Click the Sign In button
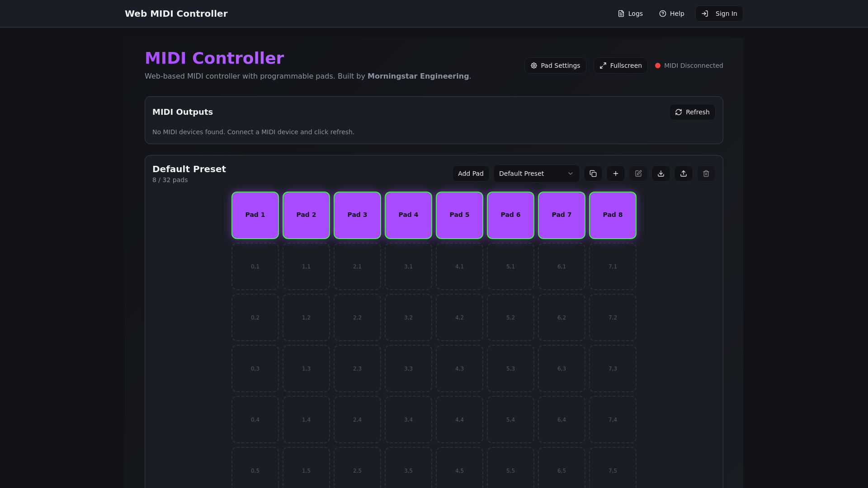This screenshot has height=488, width=868. (x=719, y=14)
